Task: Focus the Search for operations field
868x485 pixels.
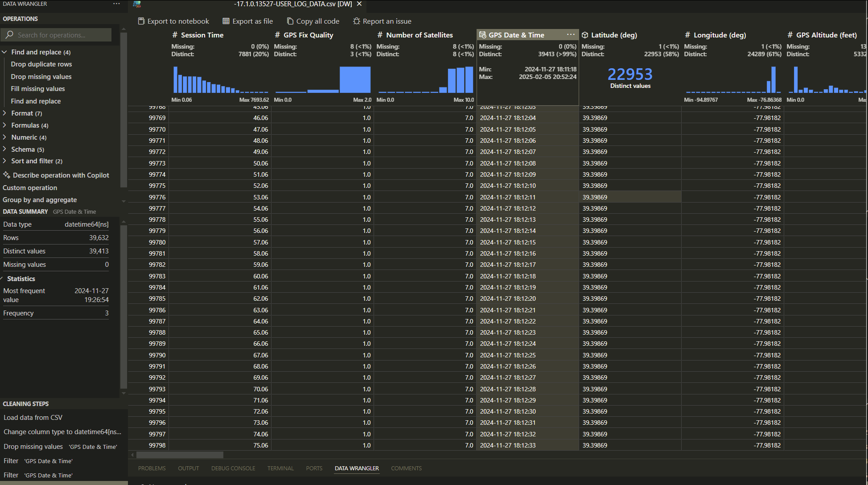Action: [56, 35]
